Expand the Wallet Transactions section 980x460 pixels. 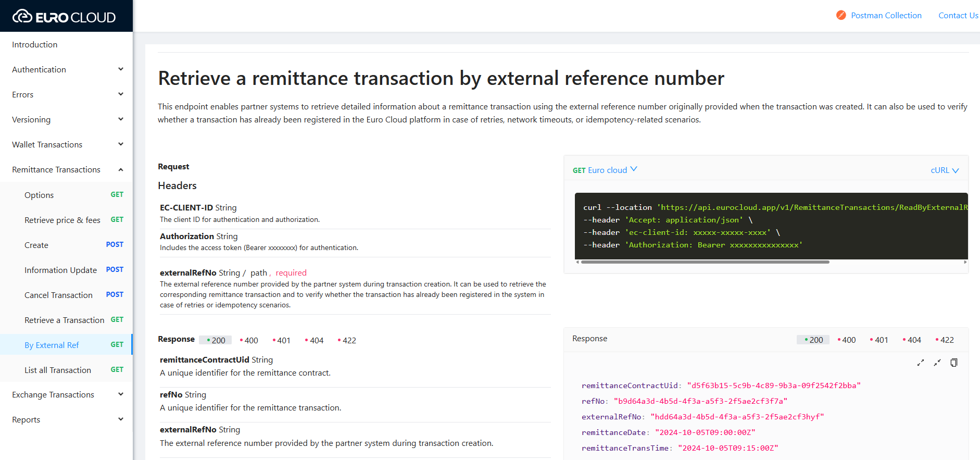[x=67, y=144]
